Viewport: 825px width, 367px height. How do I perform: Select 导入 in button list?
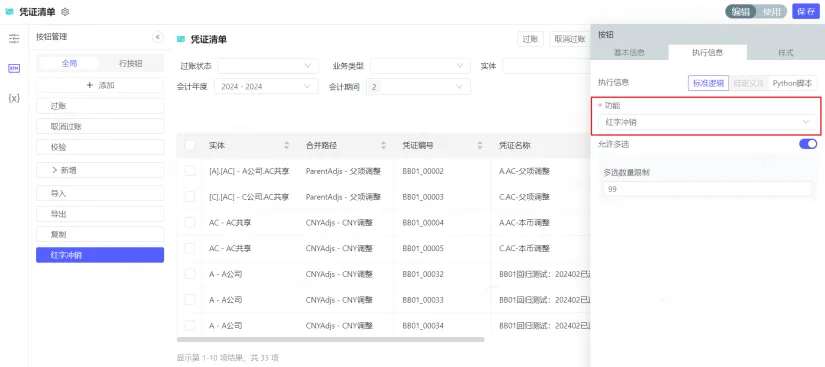[100, 193]
